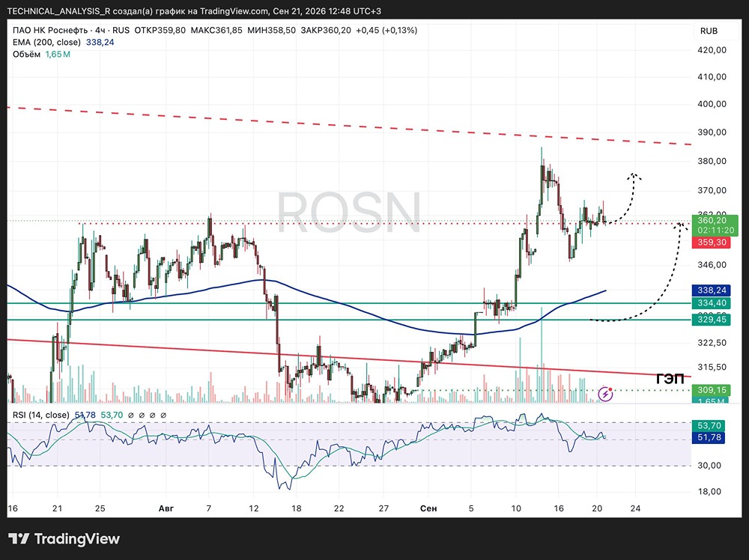Click the 12 date label on time axis
Screen dimensions: 749x560
(x=254, y=508)
